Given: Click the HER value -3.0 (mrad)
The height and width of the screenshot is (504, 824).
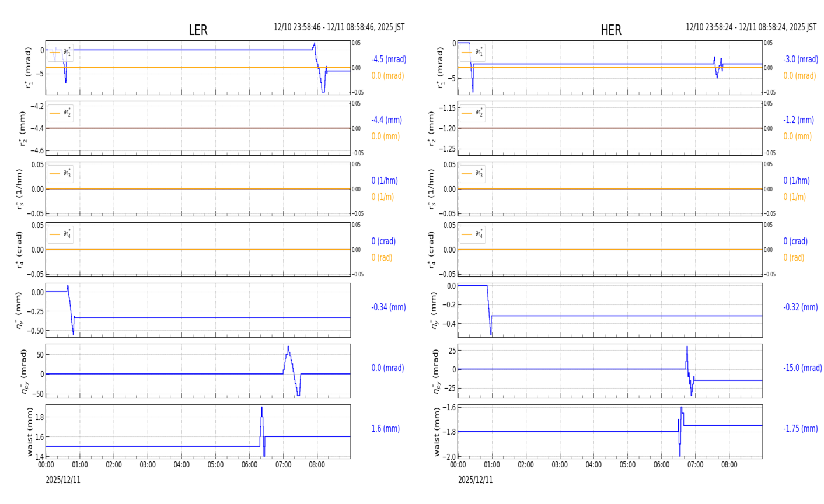Looking at the screenshot, I should (801, 60).
